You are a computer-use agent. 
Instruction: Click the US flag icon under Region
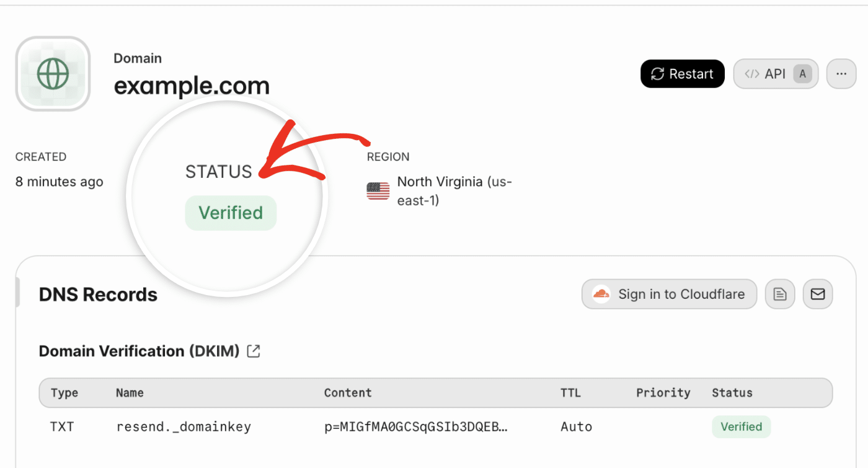coord(377,190)
